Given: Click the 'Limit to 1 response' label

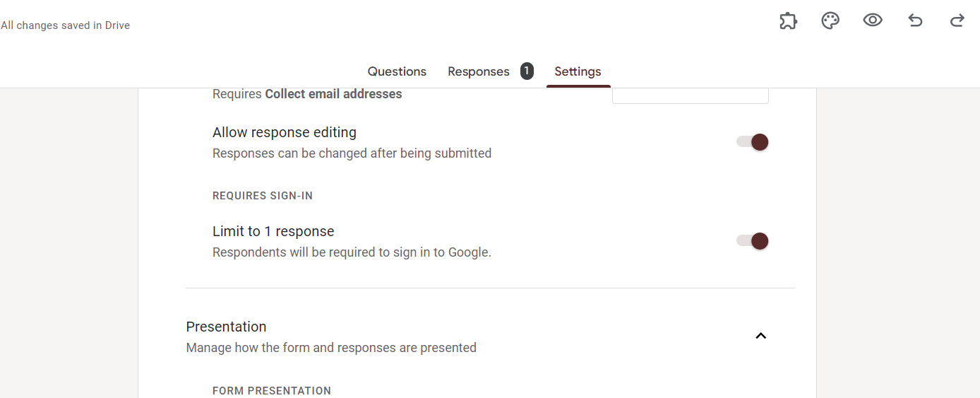Looking at the screenshot, I should pos(273,231).
